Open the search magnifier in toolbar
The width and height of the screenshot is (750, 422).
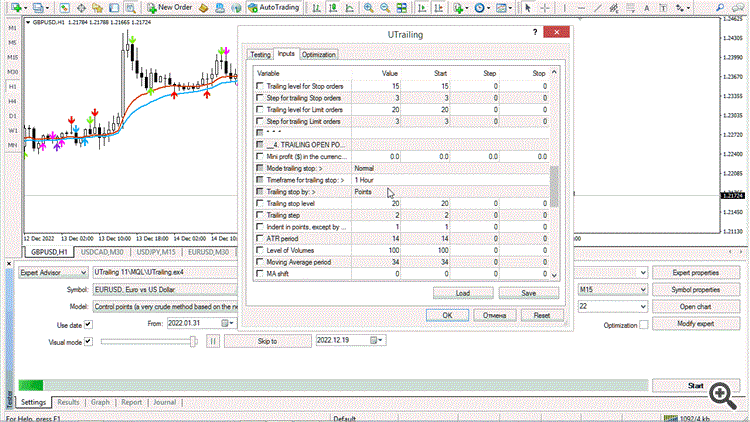pos(720,8)
